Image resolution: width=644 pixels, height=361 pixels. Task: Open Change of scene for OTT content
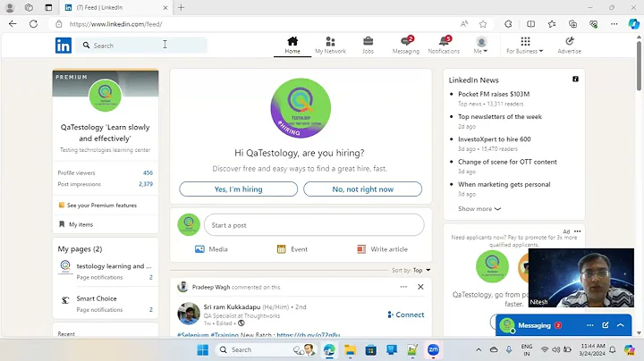click(x=507, y=162)
